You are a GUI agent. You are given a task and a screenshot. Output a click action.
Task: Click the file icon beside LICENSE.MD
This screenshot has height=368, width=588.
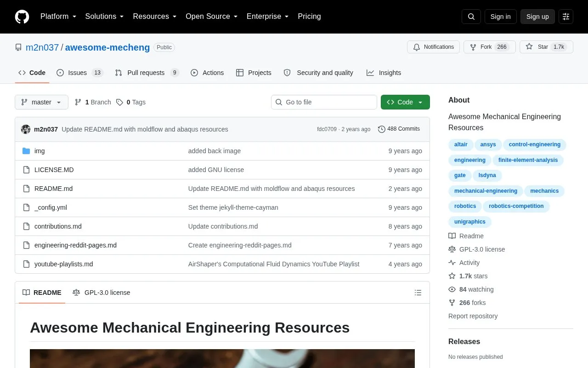[x=26, y=170]
